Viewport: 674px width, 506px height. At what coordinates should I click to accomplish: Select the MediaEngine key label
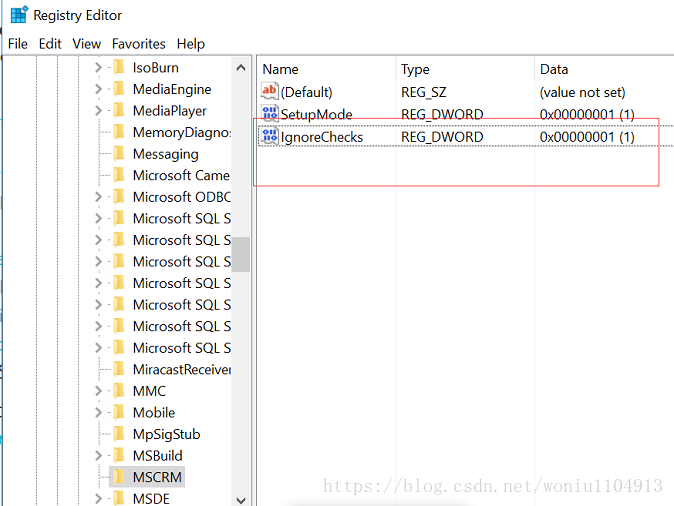[x=172, y=89]
